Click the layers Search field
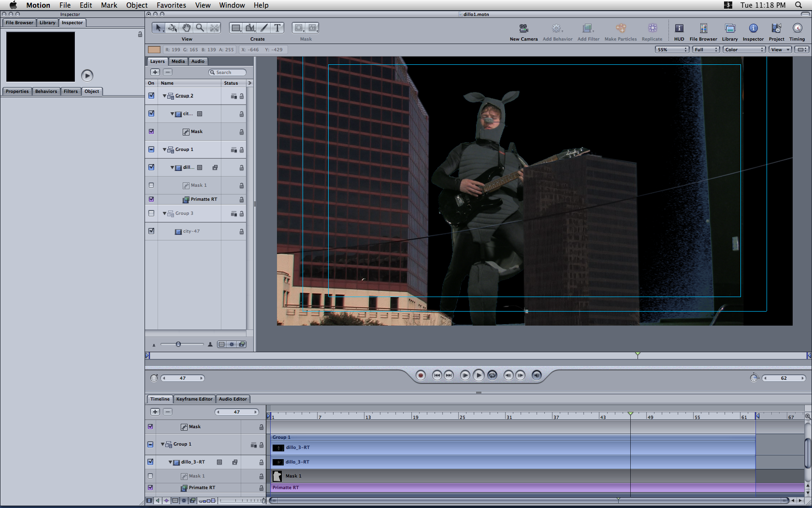The height and width of the screenshot is (508, 812). pyautogui.click(x=228, y=73)
